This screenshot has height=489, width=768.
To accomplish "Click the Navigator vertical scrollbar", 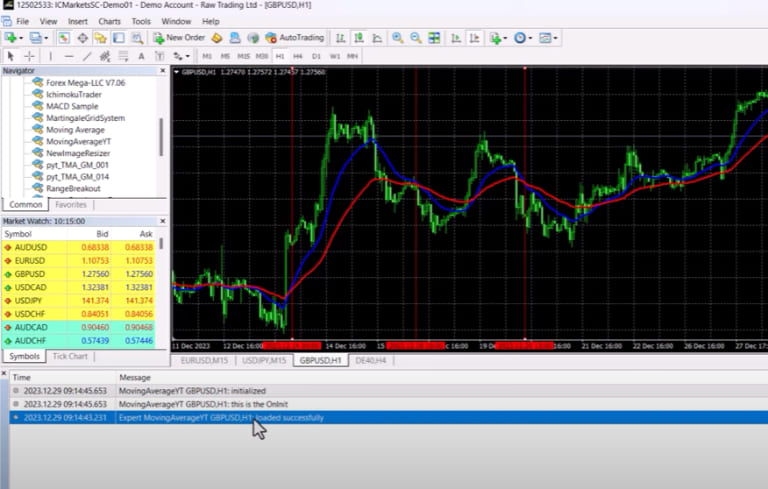I will 161,135.
